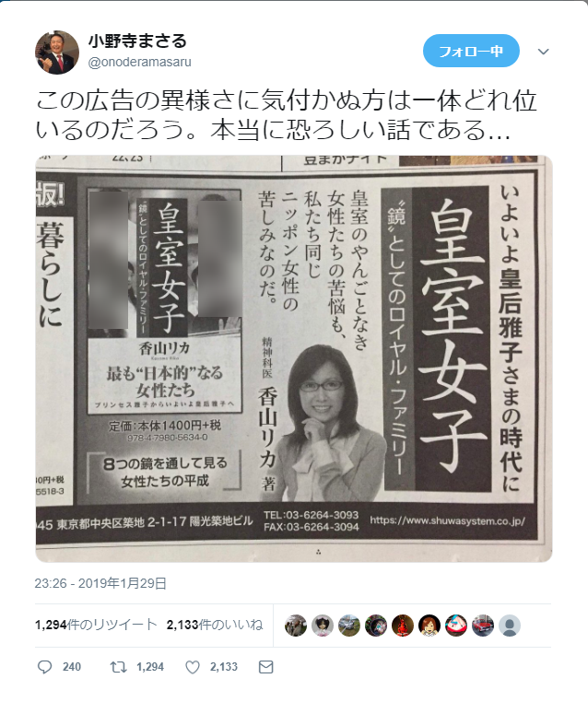Open the brown-haired anime girl avatar

click(429, 626)
